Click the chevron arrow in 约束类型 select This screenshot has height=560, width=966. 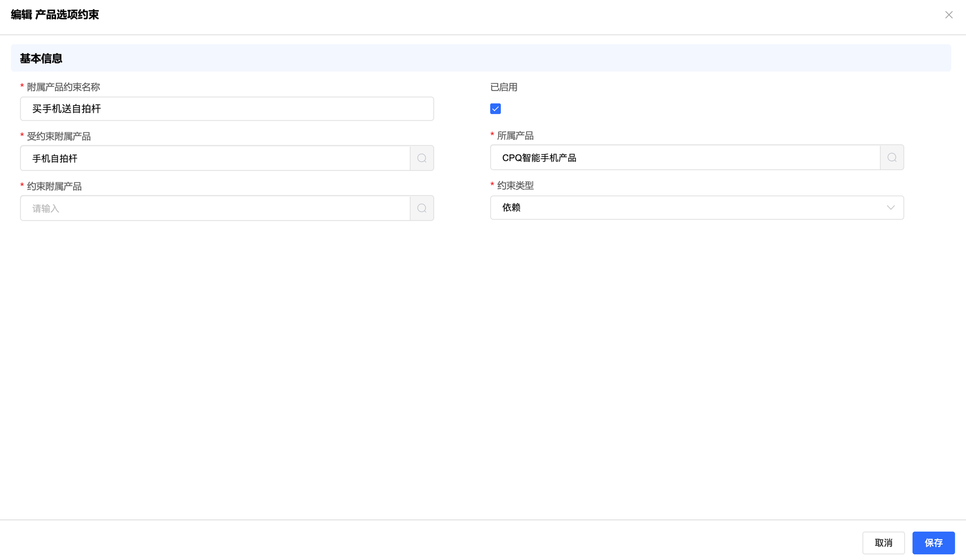890,208
